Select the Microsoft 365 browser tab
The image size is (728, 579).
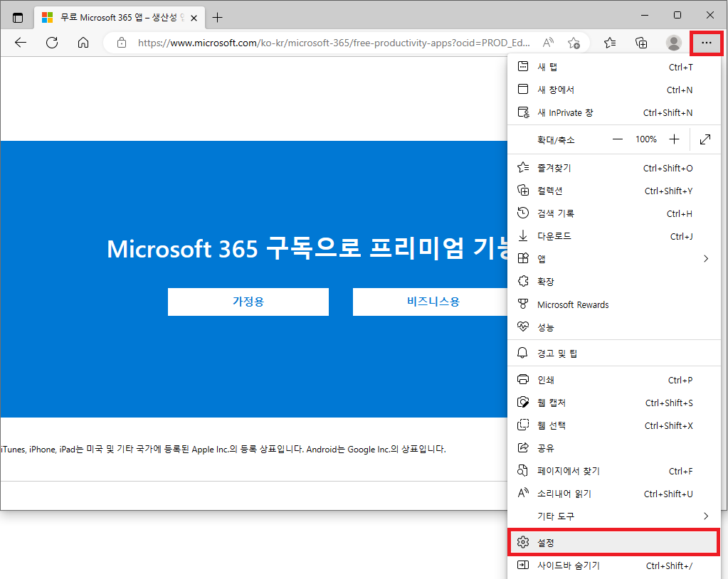pyautogui.click(x=120, y=18)
